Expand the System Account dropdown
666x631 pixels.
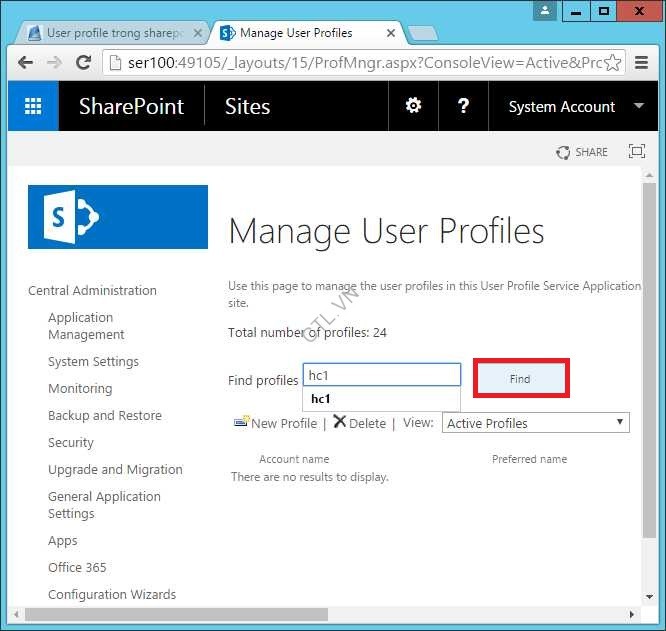tap(576, 106)
